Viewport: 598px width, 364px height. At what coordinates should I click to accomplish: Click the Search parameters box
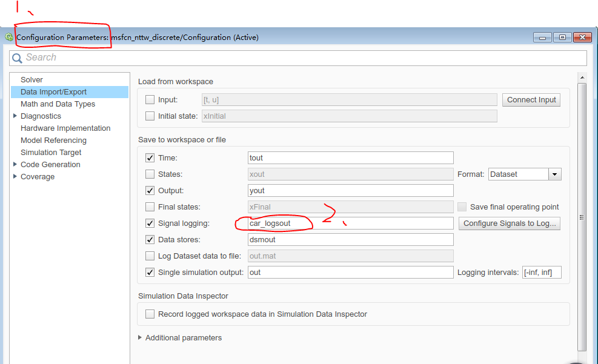(303, 58)
